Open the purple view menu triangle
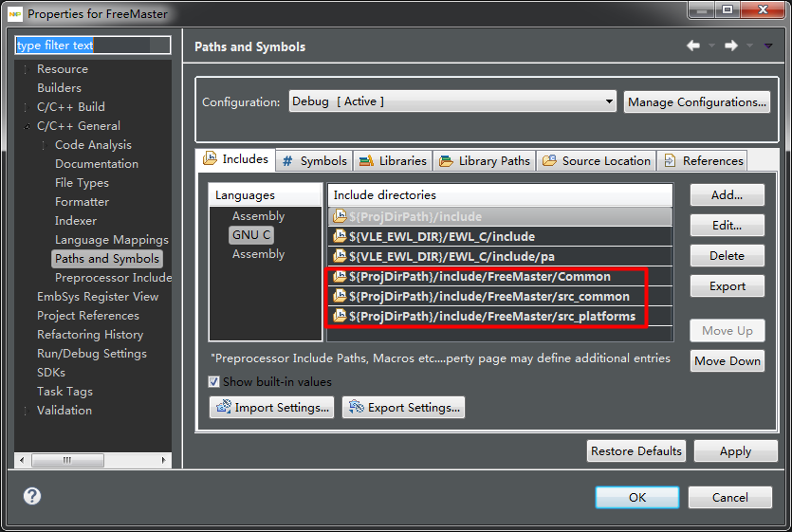The height and width of the screenshot is (532, 792). pyautogui.click(x=768, y=46)
